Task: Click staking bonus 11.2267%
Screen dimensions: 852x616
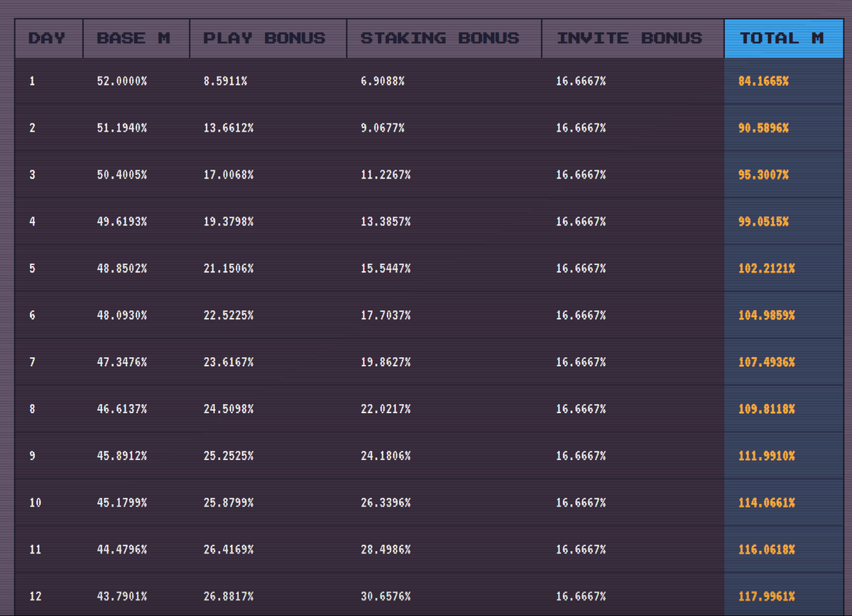Action: (386, 175)
